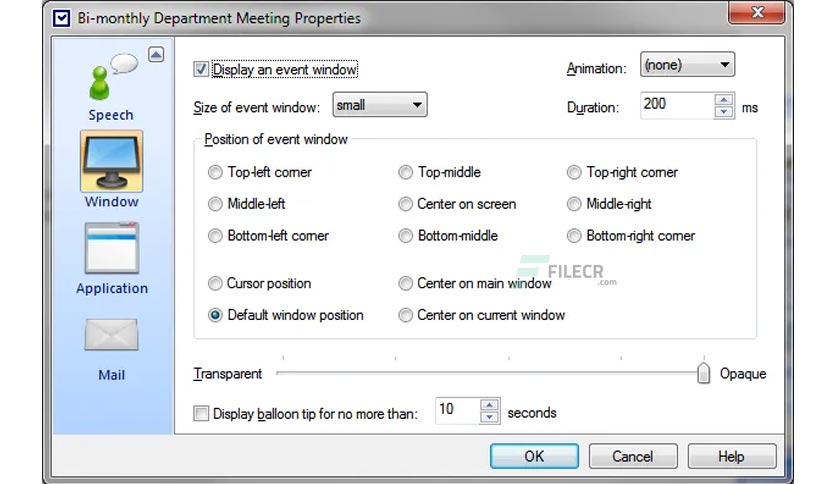The height and width of the screenshot is (484, 836).
Task: Click the OK button
Action: click(x=534, y=456)
